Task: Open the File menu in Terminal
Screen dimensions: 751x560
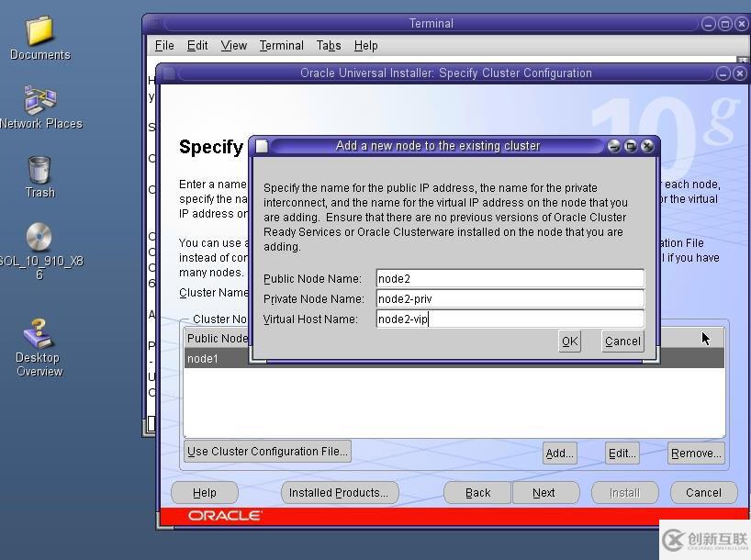Action: click(164, 46)
